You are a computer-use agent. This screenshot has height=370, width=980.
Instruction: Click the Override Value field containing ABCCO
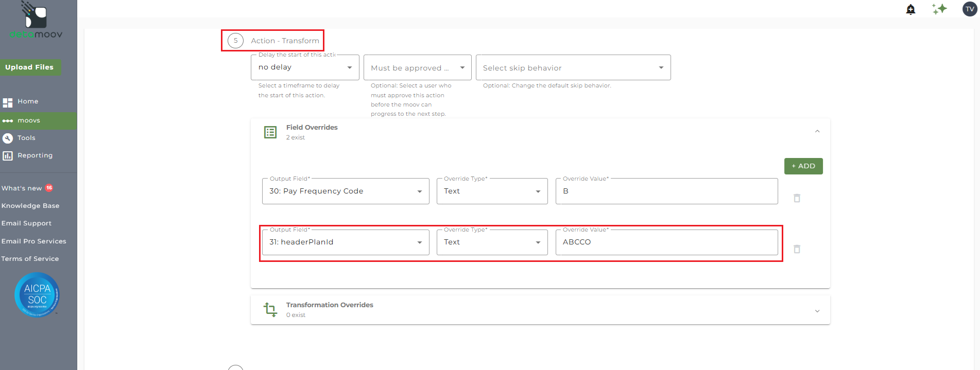(x=666, y=242)
